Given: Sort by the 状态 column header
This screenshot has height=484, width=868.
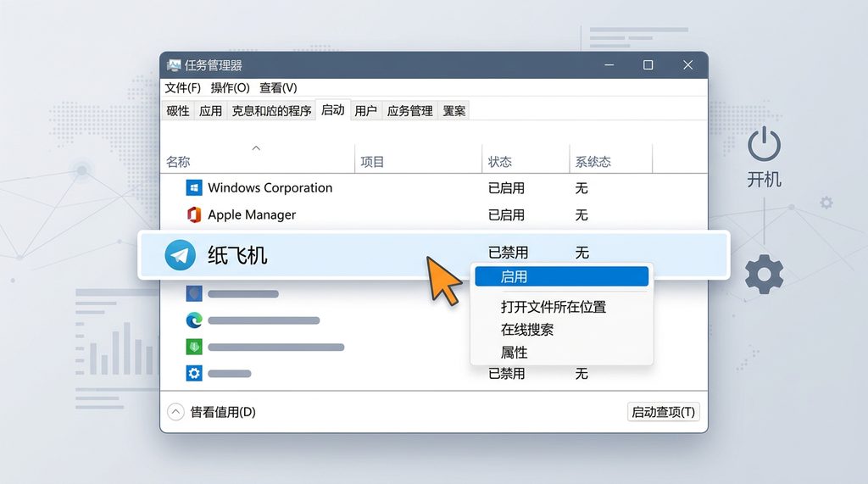Looking at the screenshot, I should [500, 162].
